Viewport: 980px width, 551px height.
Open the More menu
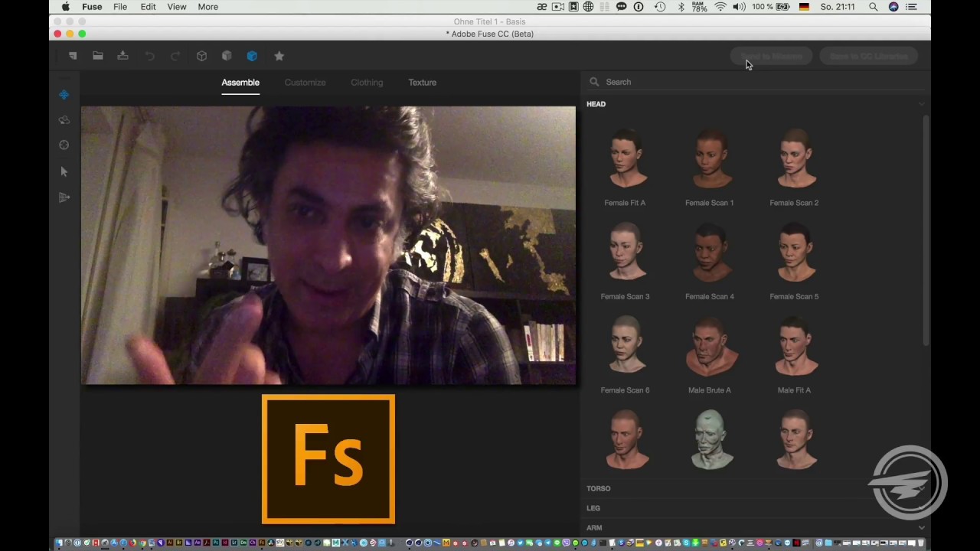207,7
